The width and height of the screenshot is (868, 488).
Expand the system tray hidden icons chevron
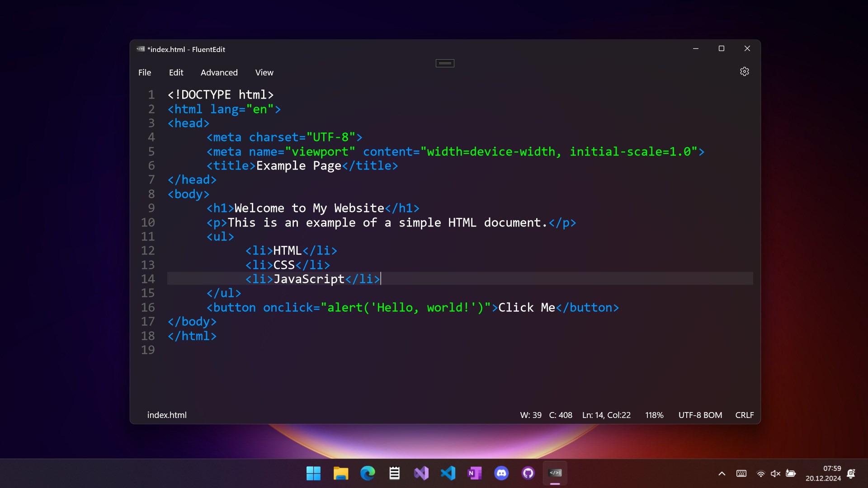(x=722, y=474)
